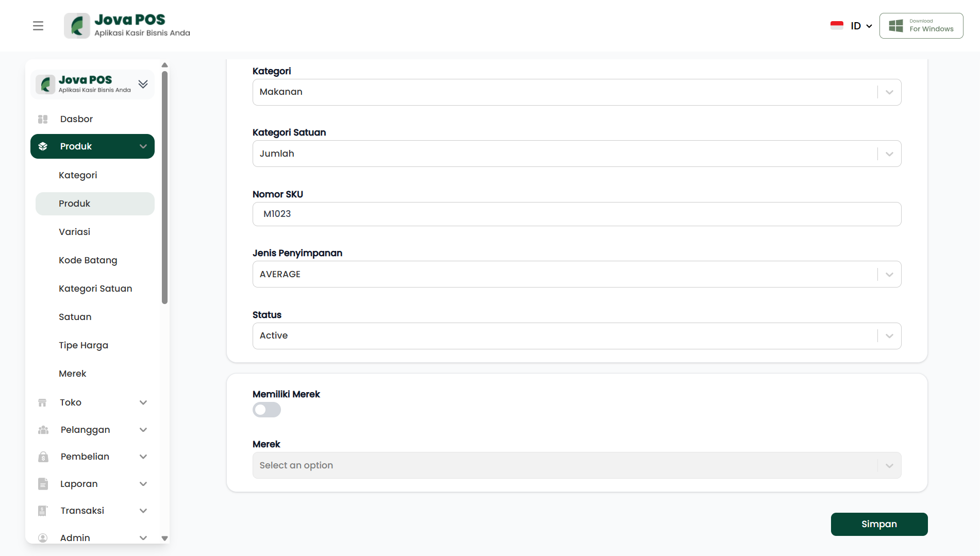Open Variasi in the sidebar

click(x=74, y=232)
